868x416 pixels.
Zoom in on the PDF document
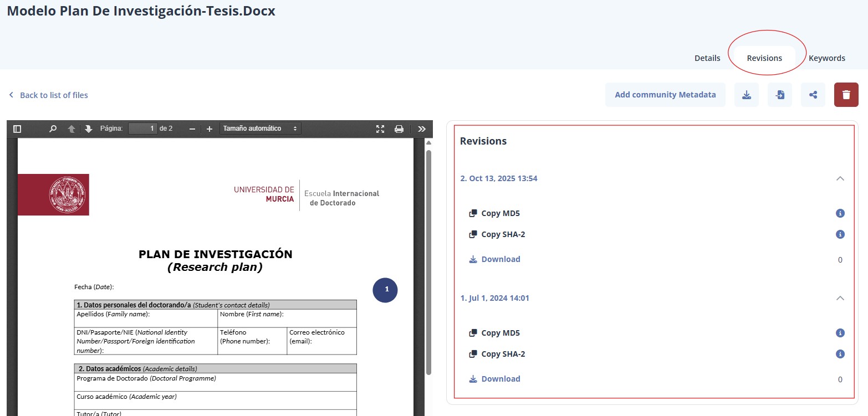pyautogui.click(x=210, y=129)
